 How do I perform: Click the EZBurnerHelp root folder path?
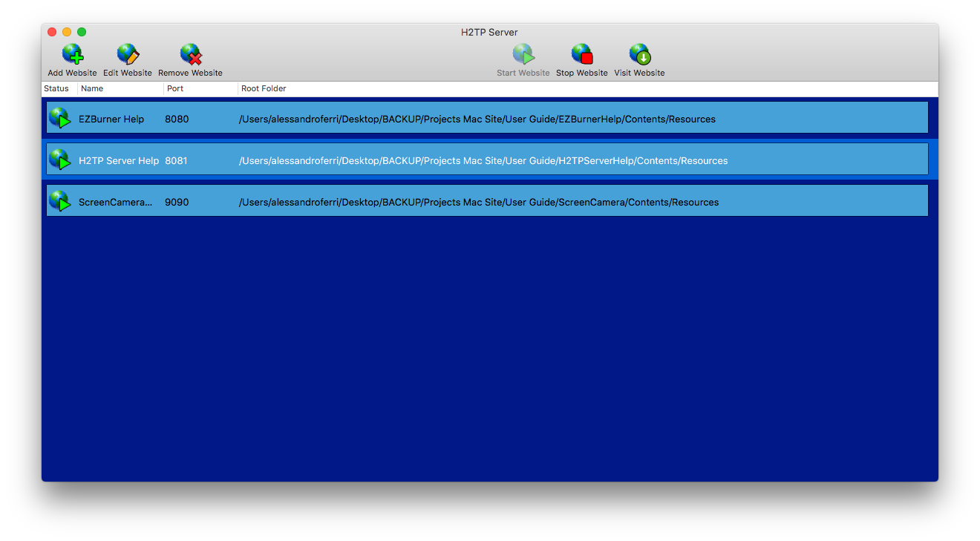click(x=477, y=119)
